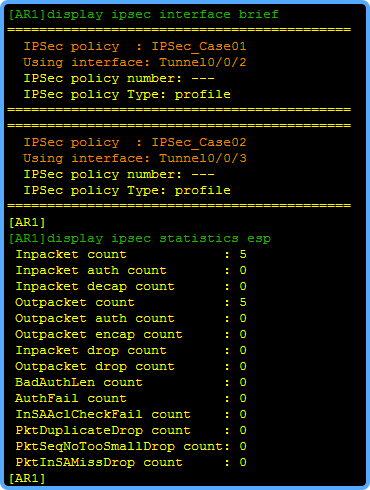Viewport: 370px width, 490px height.
Task: Click the 'Outpacket auth count' row
Action: click(x=131, y=319)
